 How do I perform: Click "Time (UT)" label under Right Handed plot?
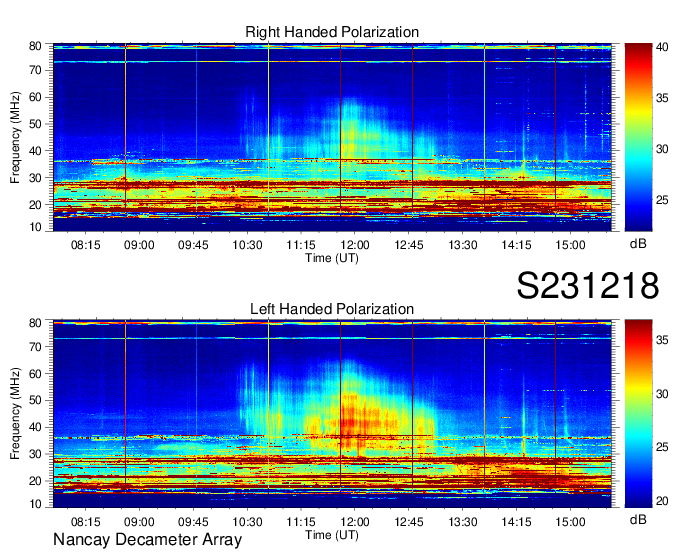point(332,258)
